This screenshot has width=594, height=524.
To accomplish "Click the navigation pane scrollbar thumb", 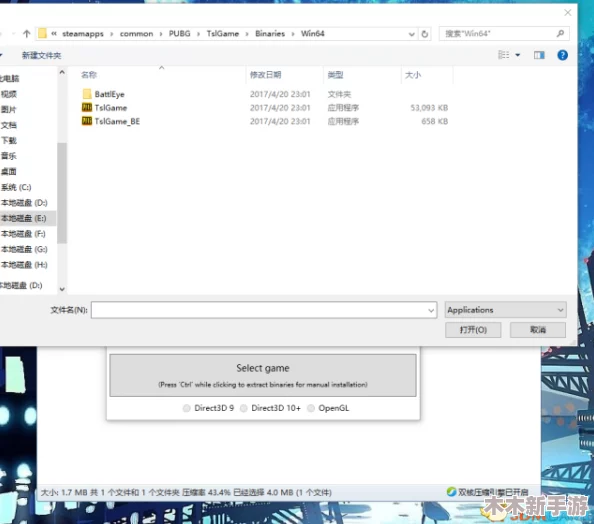I will [x=62, y=193].
